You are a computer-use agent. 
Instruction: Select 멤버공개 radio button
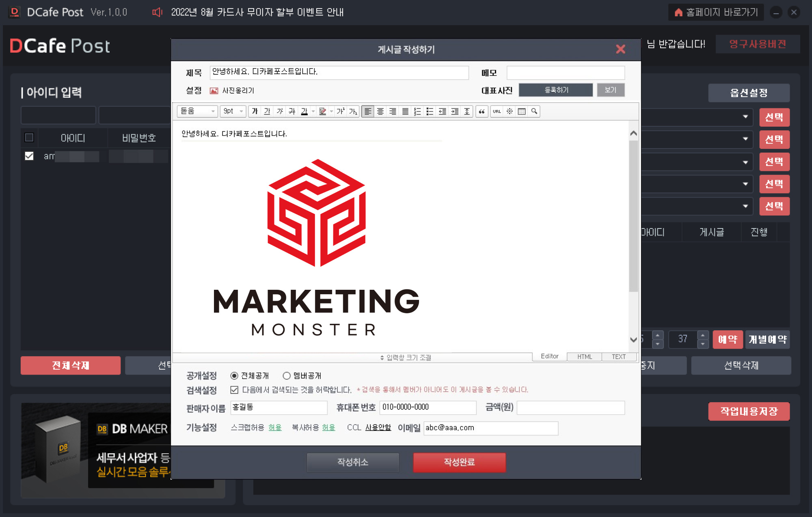287,376
